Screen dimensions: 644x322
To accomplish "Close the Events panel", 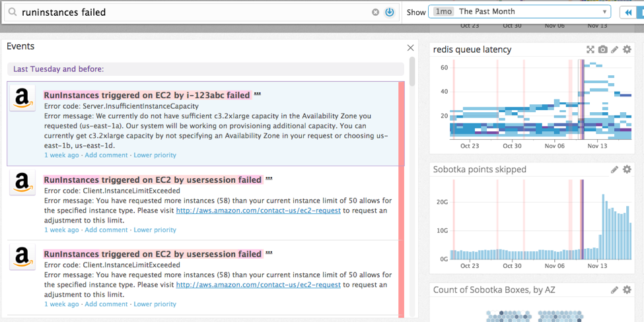I will click(410, 48).
